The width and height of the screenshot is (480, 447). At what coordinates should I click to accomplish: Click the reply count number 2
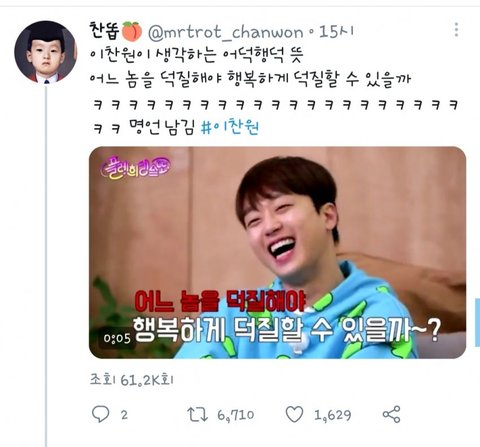[x=124, y=415]
